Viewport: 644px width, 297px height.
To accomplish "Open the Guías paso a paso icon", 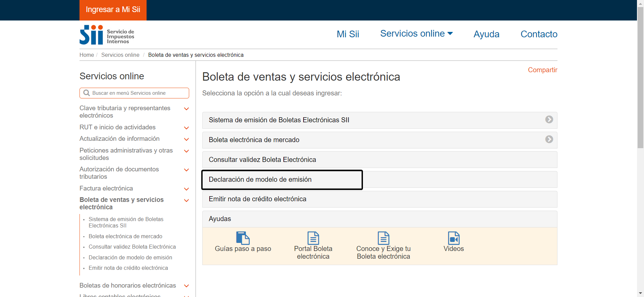I will coord(243,238).
